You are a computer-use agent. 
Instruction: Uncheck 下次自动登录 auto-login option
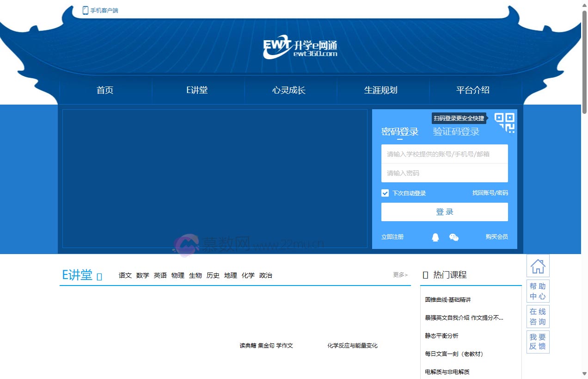pos(385,193)
